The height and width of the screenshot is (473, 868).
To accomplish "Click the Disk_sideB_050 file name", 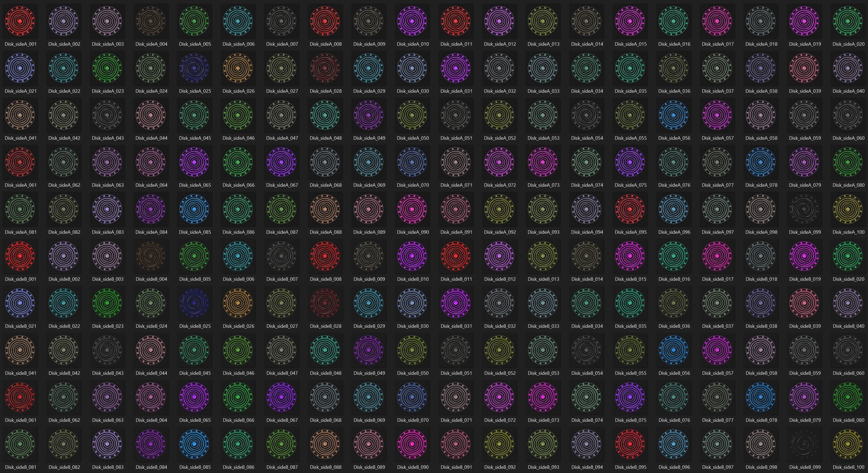I will [413, 373].
